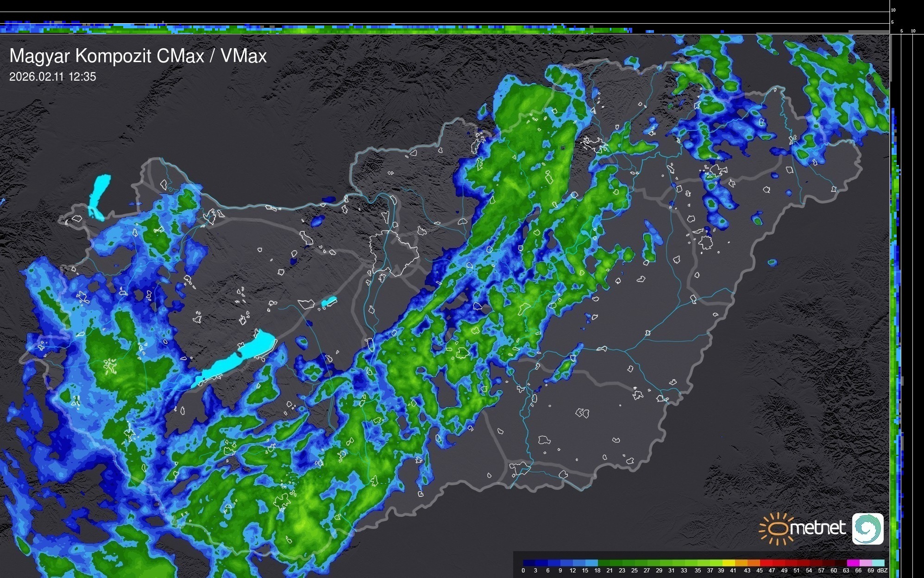924x578 pixels.
Task: Click the teal spiral app icon
Action: click(x=867, y=528)
